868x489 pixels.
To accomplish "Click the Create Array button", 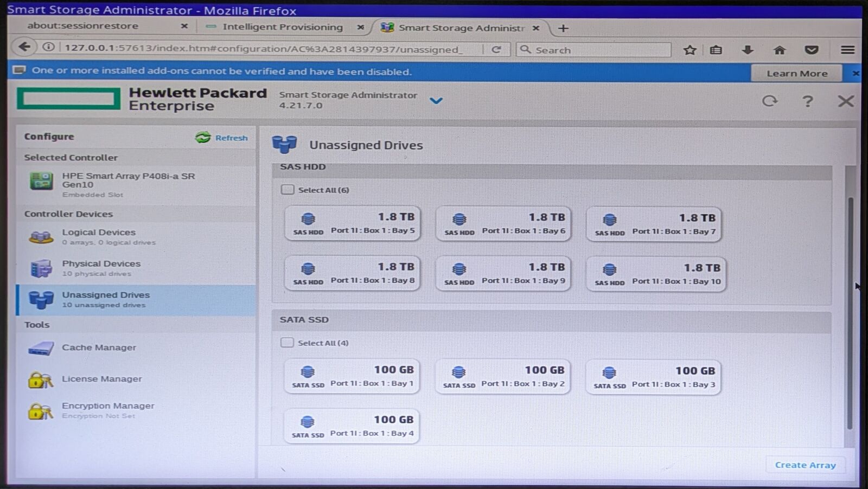I will 805,465.
